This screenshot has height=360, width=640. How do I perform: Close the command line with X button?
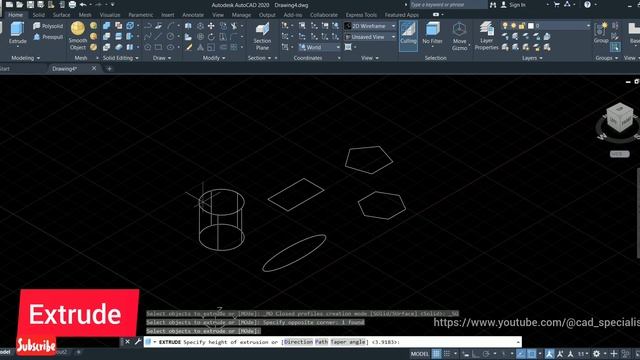pos(127,342)
